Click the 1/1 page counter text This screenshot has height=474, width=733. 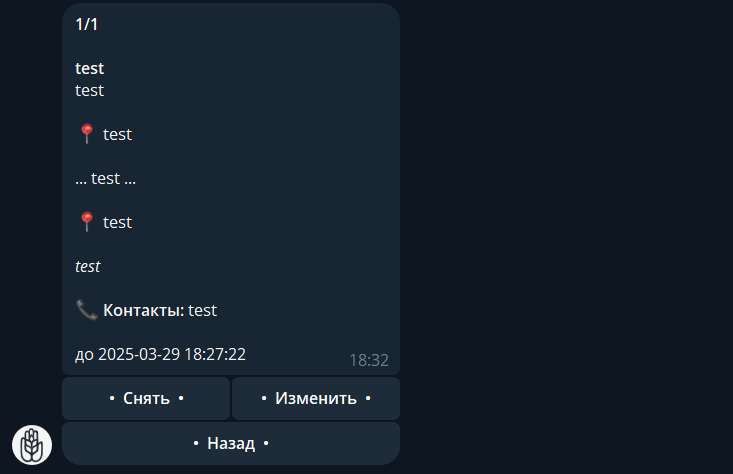coord(86,24)
